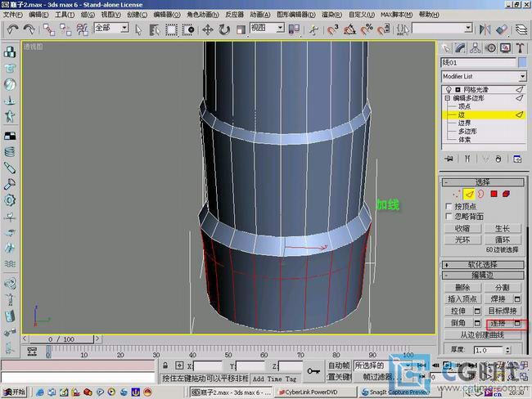Toggle the Angle Snap icon
Screen dimensions: 532x399
pos(349,29)
